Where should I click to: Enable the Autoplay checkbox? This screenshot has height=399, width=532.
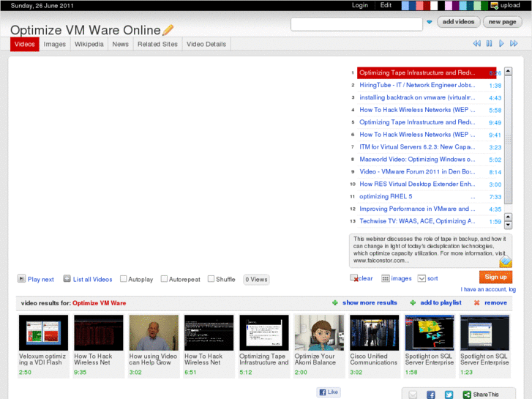coord(124,279)
